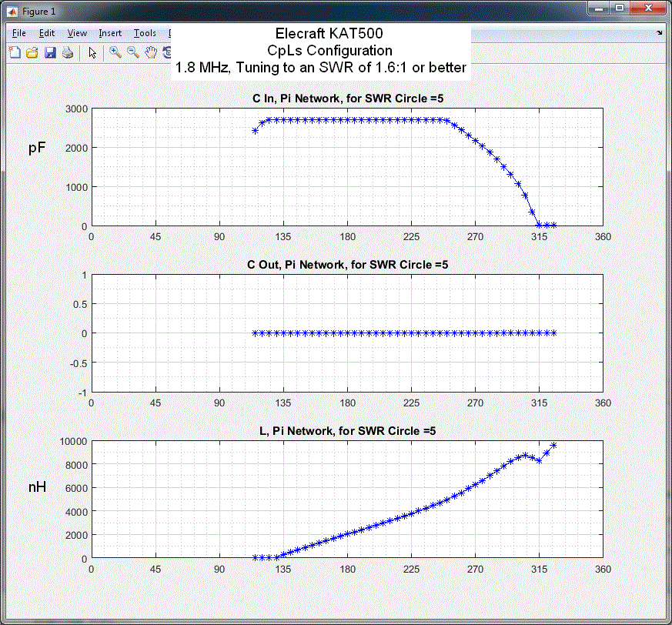The width and height of the screenshot is (672, 625).
Task: Open the Insert menu
Action: point(110,33)
